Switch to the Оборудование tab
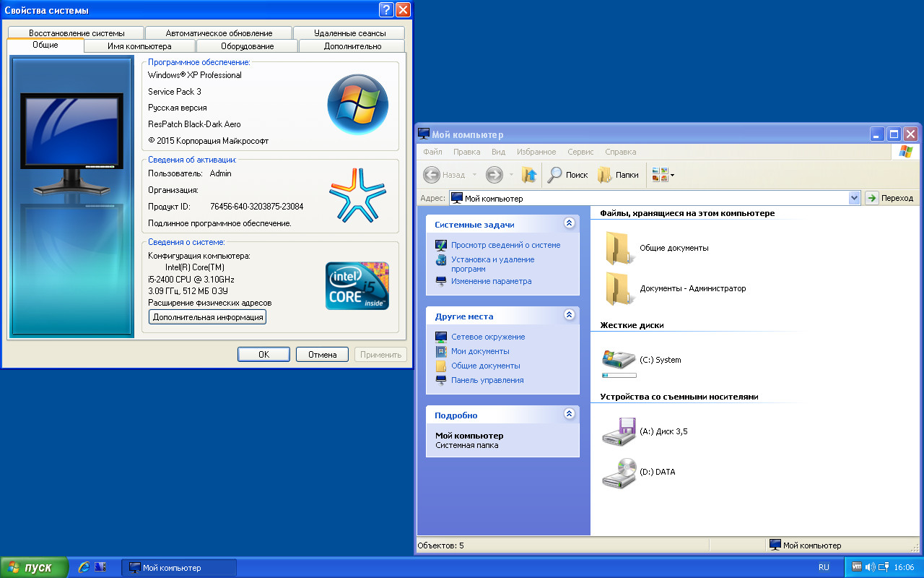Image resolution: width=924 pixels, height=578 pixels. (x=246, y=45)
